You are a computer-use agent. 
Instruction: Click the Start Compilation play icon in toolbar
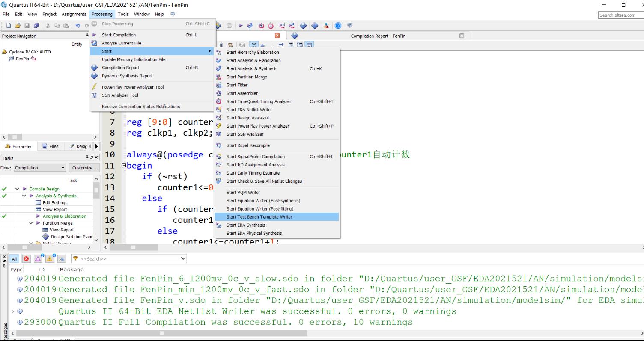[x=241, y=26]
